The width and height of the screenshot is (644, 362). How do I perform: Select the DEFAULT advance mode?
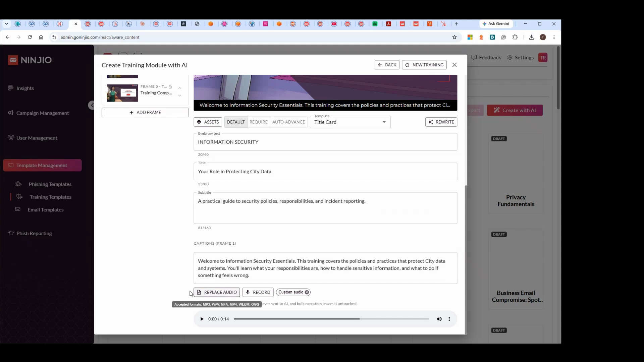tap(236, 122)
